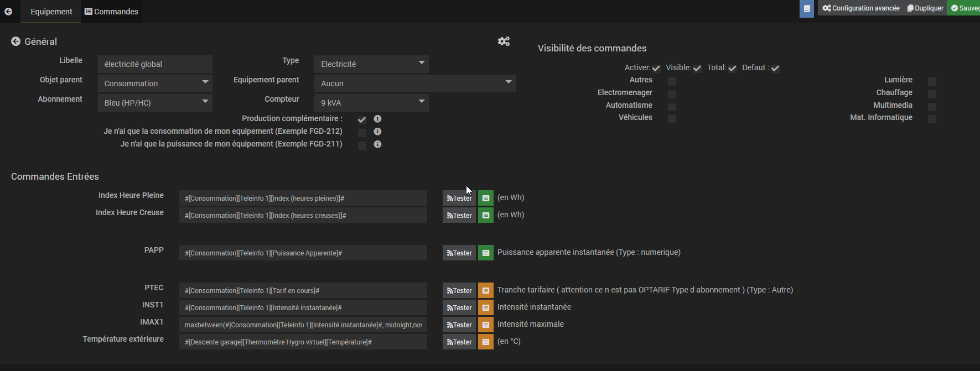Screen dimensions: 980x371
Task: Open orange command picker for PTEC
Action: point(485,290)
